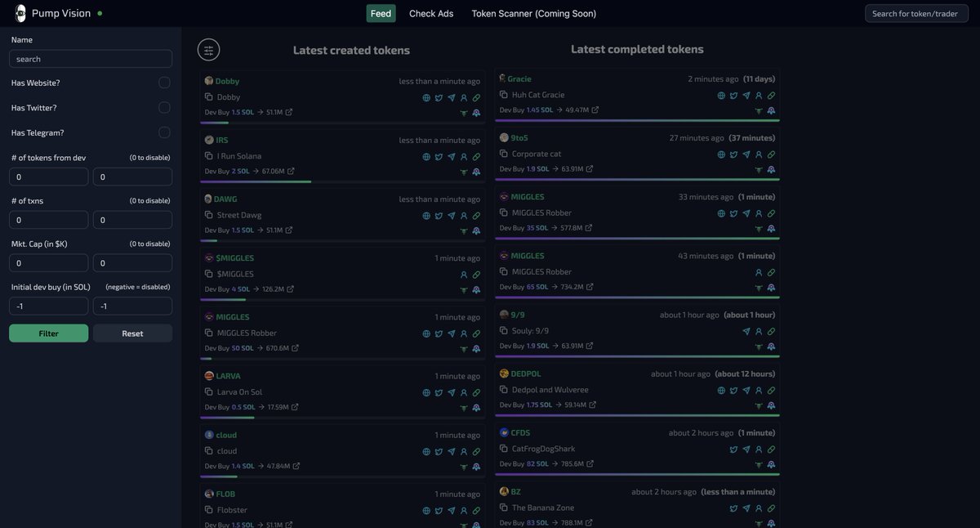Image resolution: width=980 pixels, height=528 pixels.
Task: Copy the Corporate cat token address
Action: (x=504, y=154)
